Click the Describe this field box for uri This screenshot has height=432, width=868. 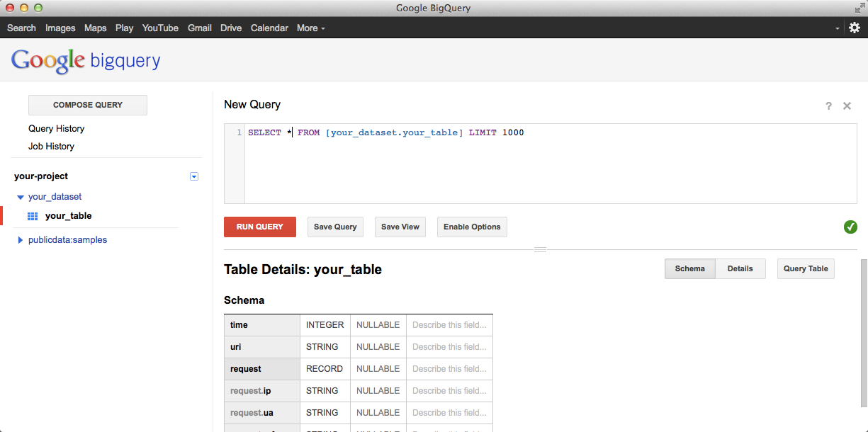tap(449, 346)
